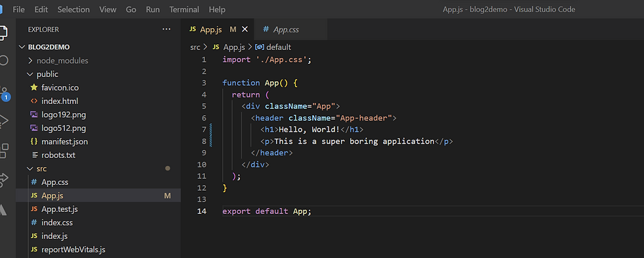Click the manifest.json braces file icon

pyautogui.click(x=34, y=142)
